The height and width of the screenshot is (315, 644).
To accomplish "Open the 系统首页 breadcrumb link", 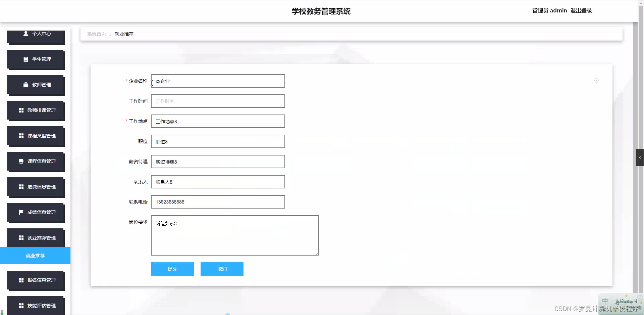I will click(x=96, y=34).
